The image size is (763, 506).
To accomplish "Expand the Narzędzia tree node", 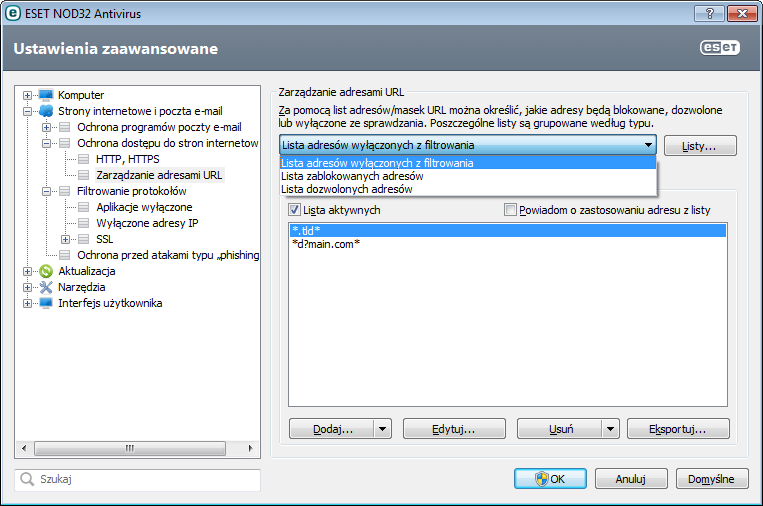I will click(x=27, y=288).
